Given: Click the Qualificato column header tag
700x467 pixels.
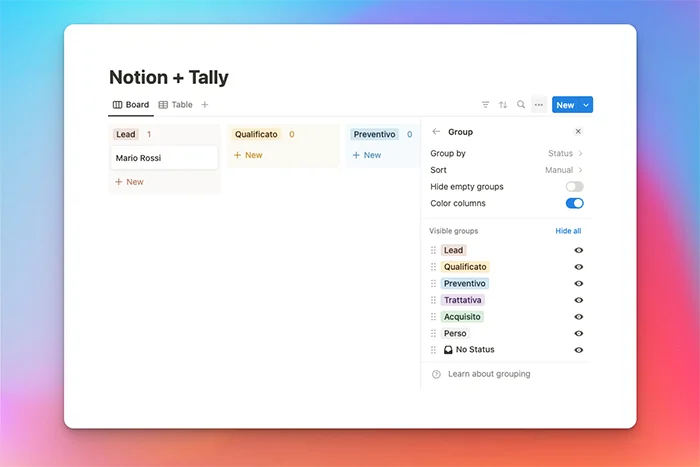Looking at the screenshot, I should tap(256, 134).
